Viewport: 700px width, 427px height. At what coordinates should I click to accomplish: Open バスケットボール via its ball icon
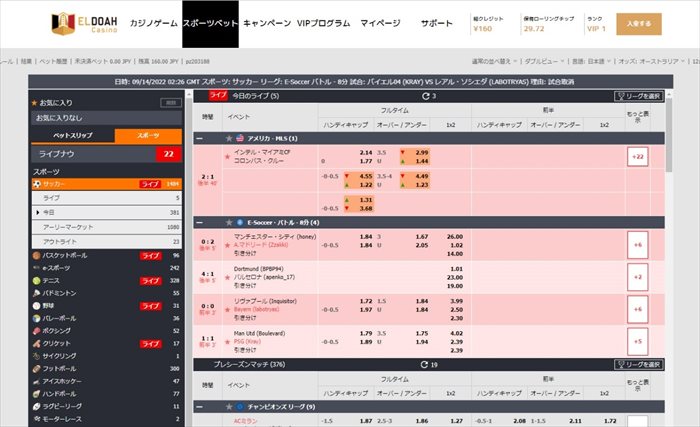pos(37,255)
